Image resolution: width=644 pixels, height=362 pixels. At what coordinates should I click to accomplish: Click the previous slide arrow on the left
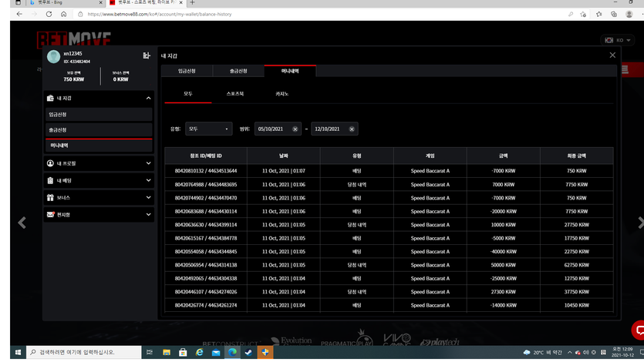point(22,223)
